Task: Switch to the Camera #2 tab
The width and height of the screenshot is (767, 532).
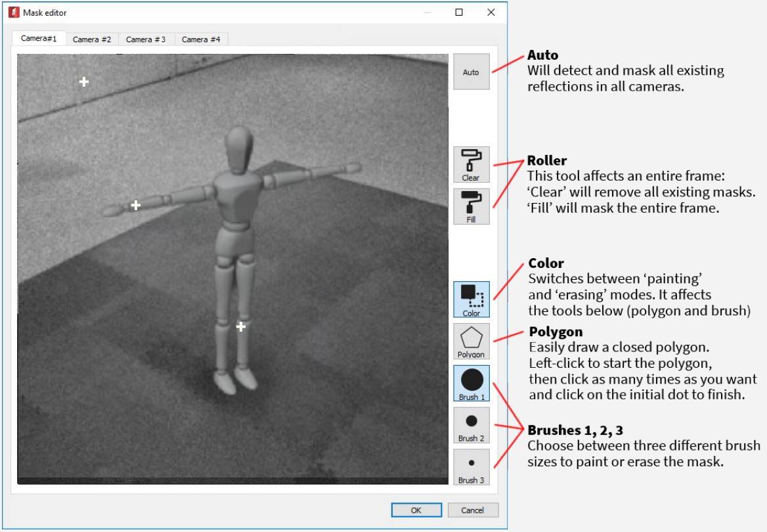Action: 92,39
